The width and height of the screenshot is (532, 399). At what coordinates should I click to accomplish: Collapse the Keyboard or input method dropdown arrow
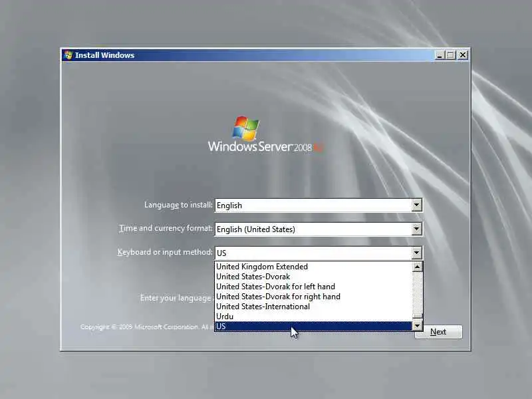tap(416, 253)
